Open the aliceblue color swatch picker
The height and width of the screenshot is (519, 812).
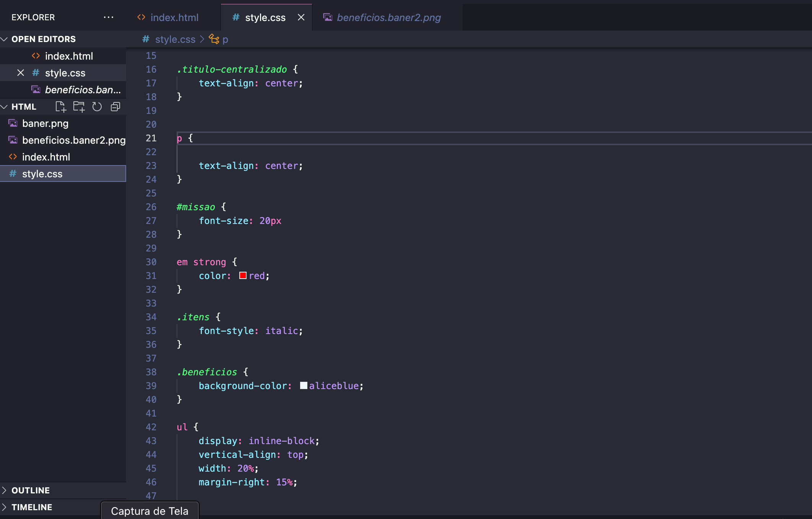coord(304,386)
